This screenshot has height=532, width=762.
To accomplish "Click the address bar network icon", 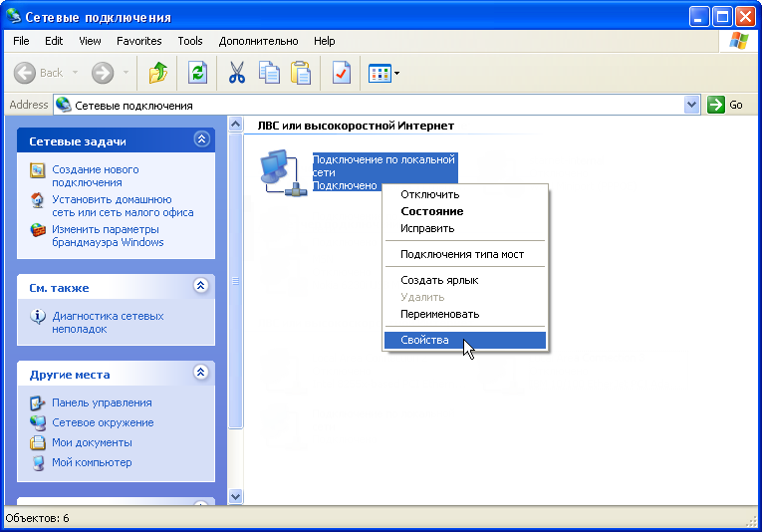I will coord(63,105).
